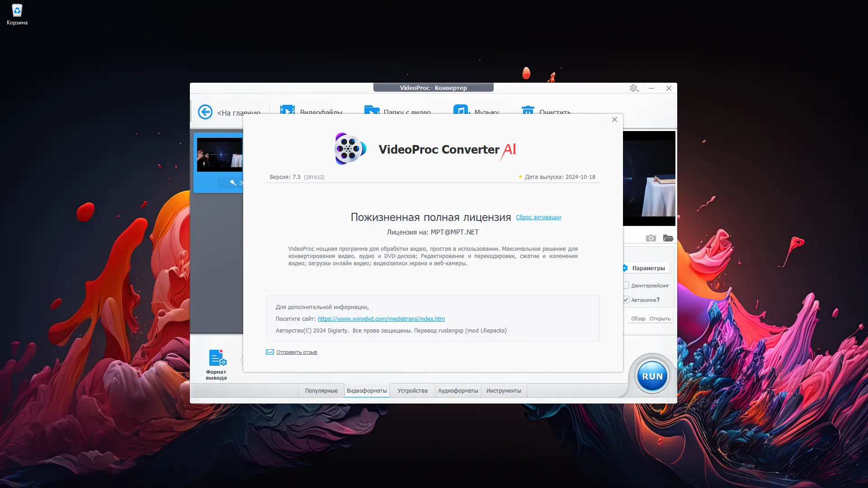Click the add video folder icon
The width and height of the screenshot is (868, 488).
372,109
